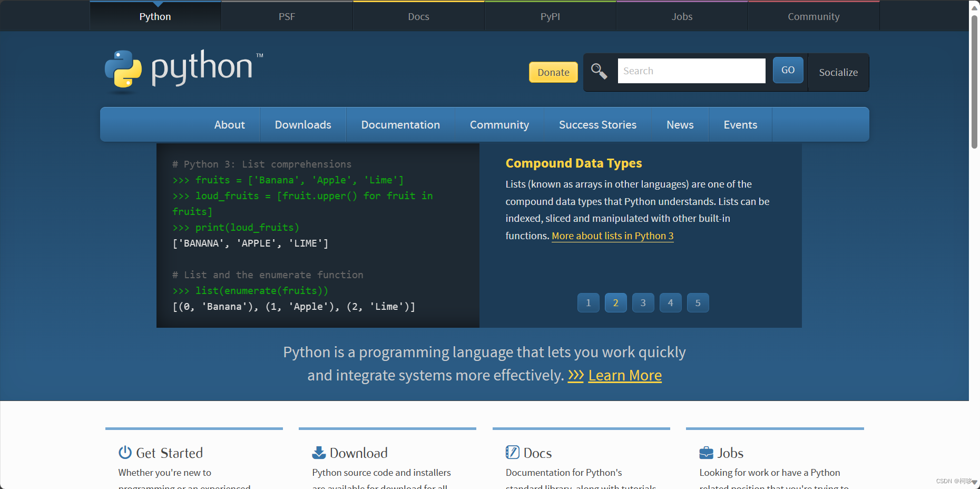Screen dimensions: 980x489
Task: Click the 'Compound Data Types' heading
Action: pos(574,163)
